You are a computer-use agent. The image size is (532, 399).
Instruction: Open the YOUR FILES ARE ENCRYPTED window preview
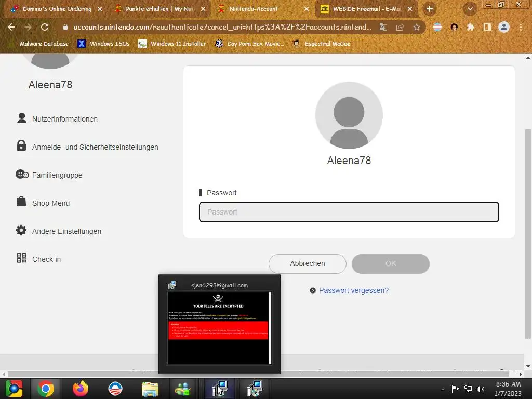[219, 328]
